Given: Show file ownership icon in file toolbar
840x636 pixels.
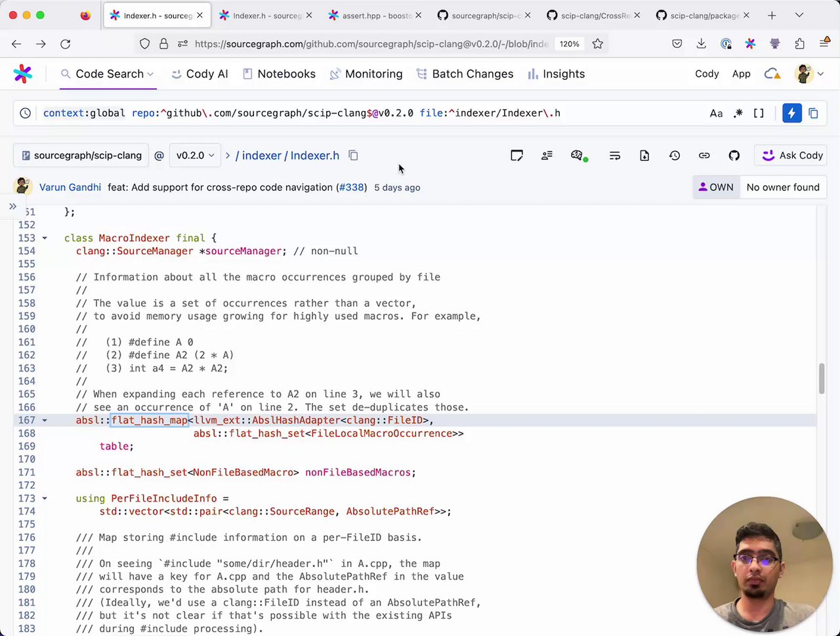Looking at the screenshot, I should tap(547, 156).
